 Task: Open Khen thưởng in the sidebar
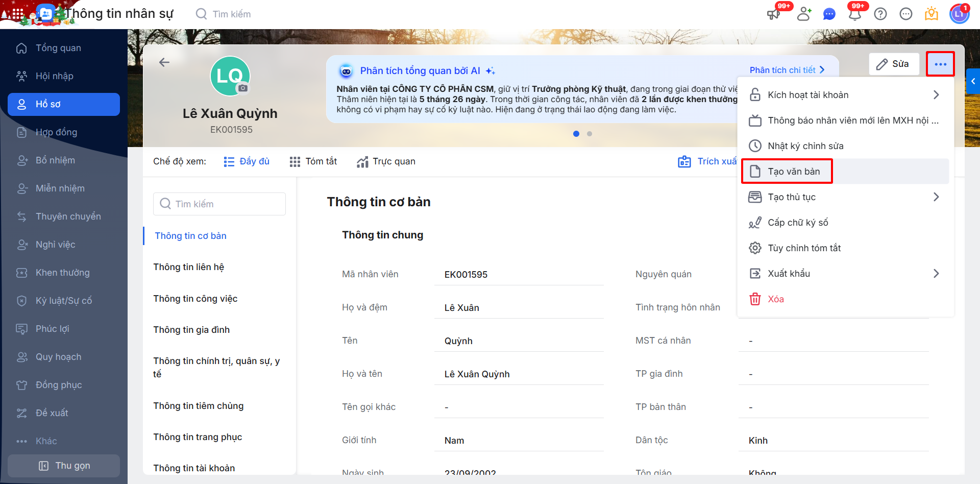click(x=64, y=273)
